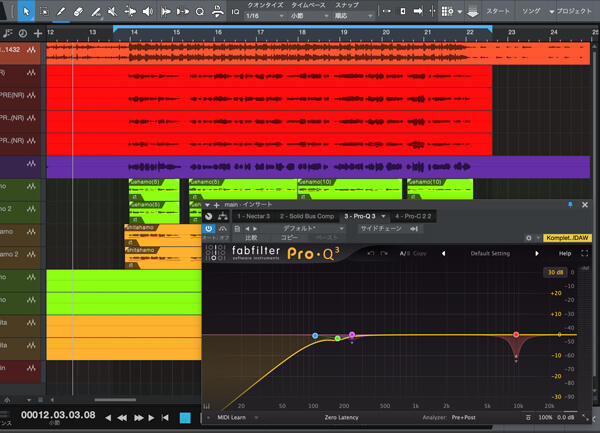Select the blue high-pass EQ band node
The image size is (600, 433).
pos(315,335)
